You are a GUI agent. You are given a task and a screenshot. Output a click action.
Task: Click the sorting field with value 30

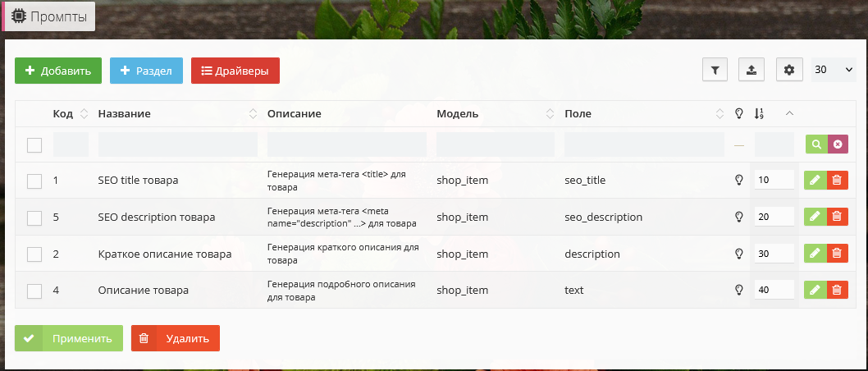774,253
